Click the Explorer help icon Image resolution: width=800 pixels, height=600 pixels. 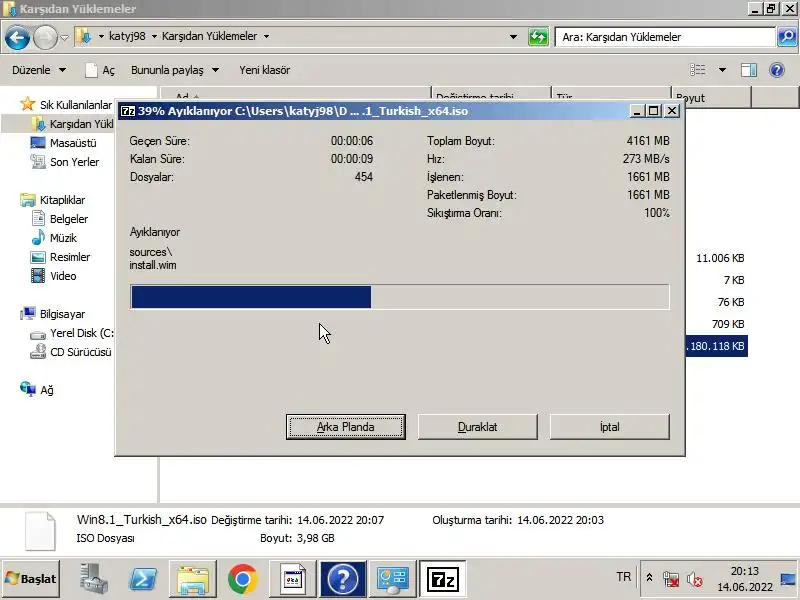click(x=777, y=70)
